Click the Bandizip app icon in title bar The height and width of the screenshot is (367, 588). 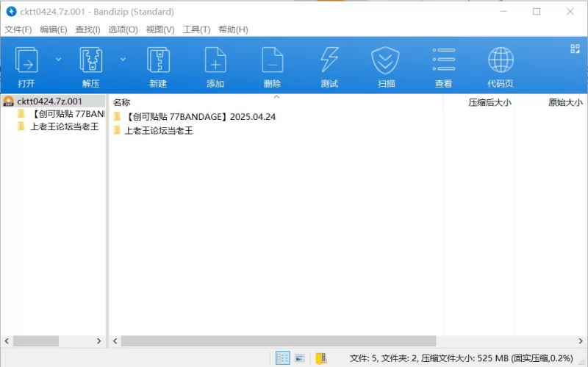pyautogui.click(x=11, y=12)
